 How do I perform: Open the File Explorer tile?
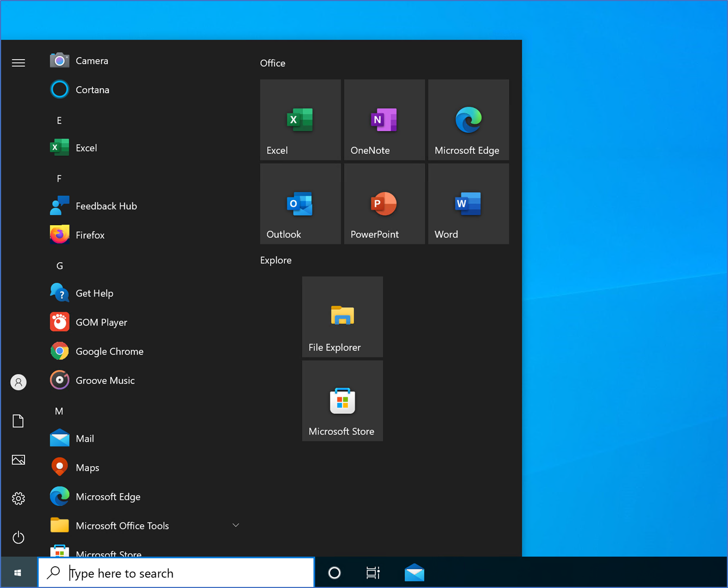(x=343, y=317)
